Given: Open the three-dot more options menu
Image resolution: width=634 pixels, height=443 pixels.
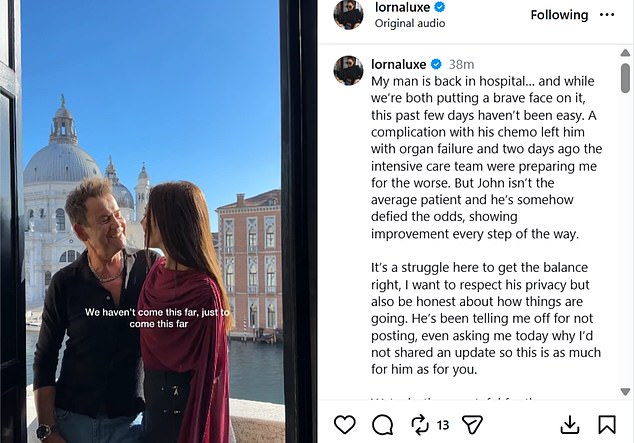Looking at the screenshot, I should coord(607,15).
